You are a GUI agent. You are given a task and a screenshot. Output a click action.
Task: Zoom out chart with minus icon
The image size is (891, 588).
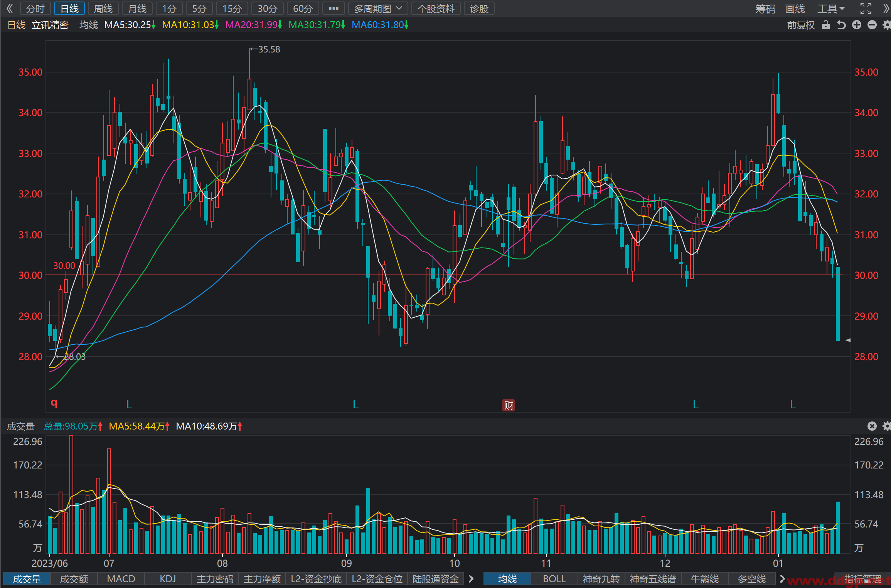click(x=872, y=25)
